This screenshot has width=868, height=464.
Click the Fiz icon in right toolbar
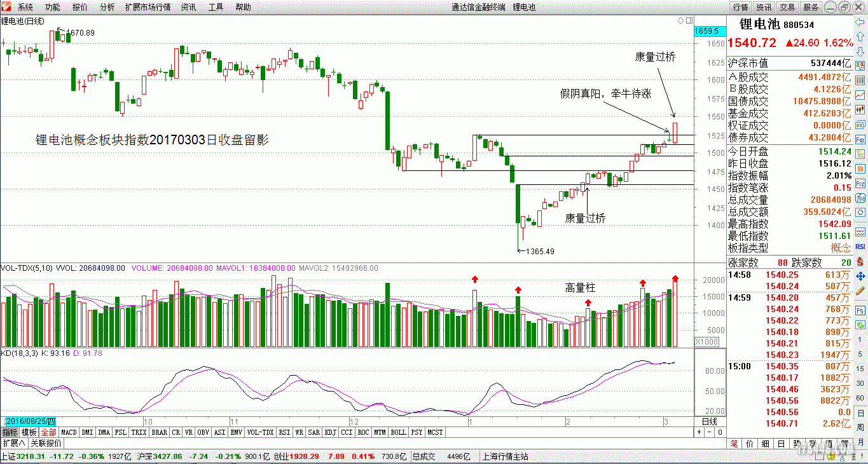859,183
